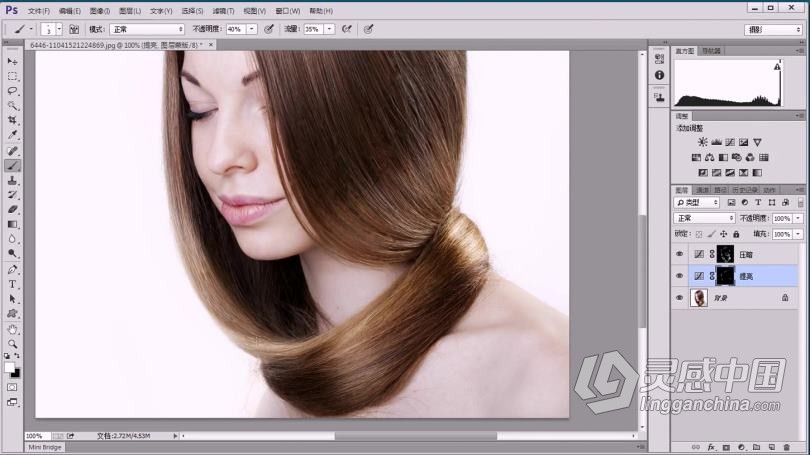Screen dimensions: 810x455
Task: Add a Color Balance adjustment
Action: 710,157
